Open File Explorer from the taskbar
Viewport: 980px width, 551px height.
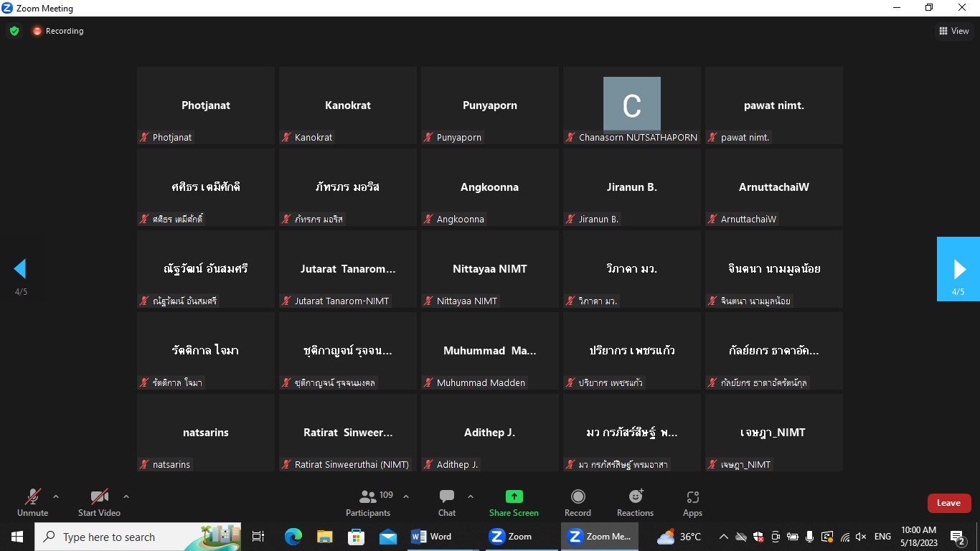click(325, 537)
